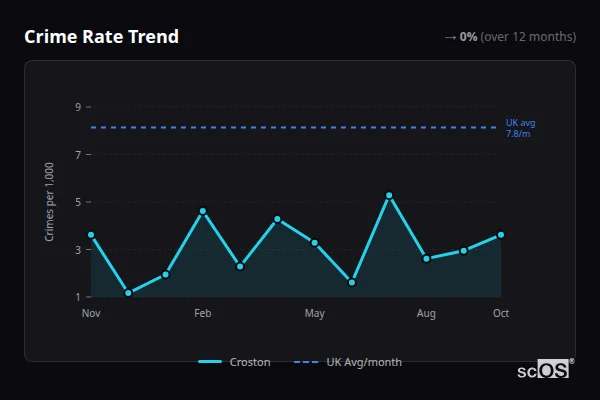Image resolution: width=600 pixels, height=400 pixels.
Task: Toggle the UK Avg/month legend entry
Action: pos(348,362)
